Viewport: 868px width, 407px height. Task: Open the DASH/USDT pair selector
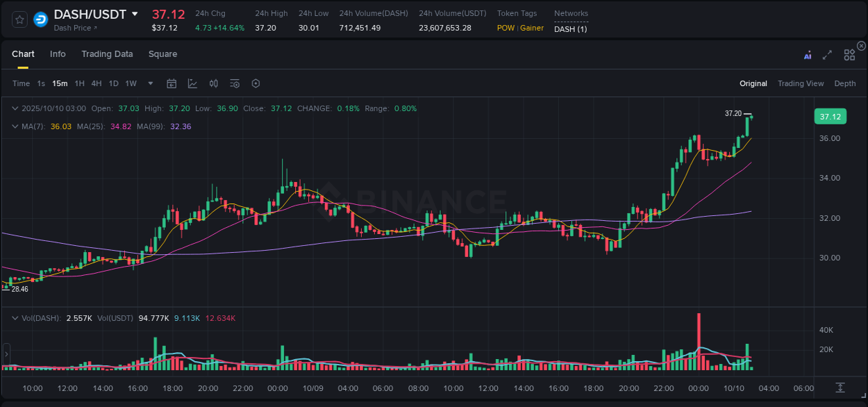(96, 13)
